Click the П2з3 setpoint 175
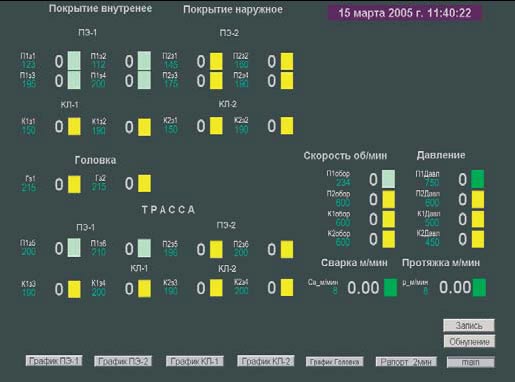 click(171, 83)
